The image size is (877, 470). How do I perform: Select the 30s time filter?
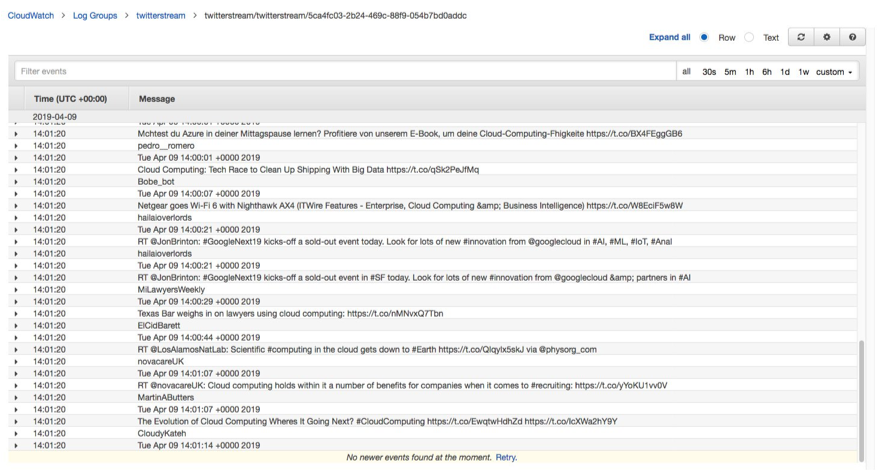click(709, 72)
